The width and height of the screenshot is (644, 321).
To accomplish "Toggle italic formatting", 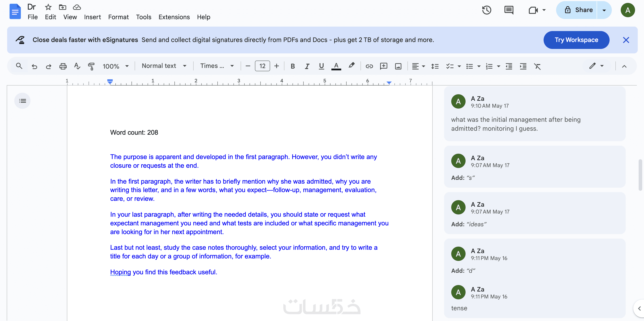I will pos(307,66).
